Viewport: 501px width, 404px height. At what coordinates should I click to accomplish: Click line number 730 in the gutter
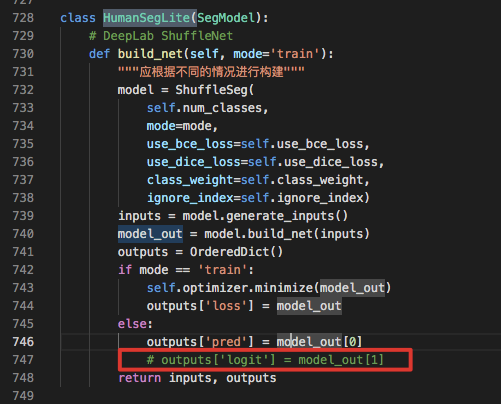(x=23, y=54)
